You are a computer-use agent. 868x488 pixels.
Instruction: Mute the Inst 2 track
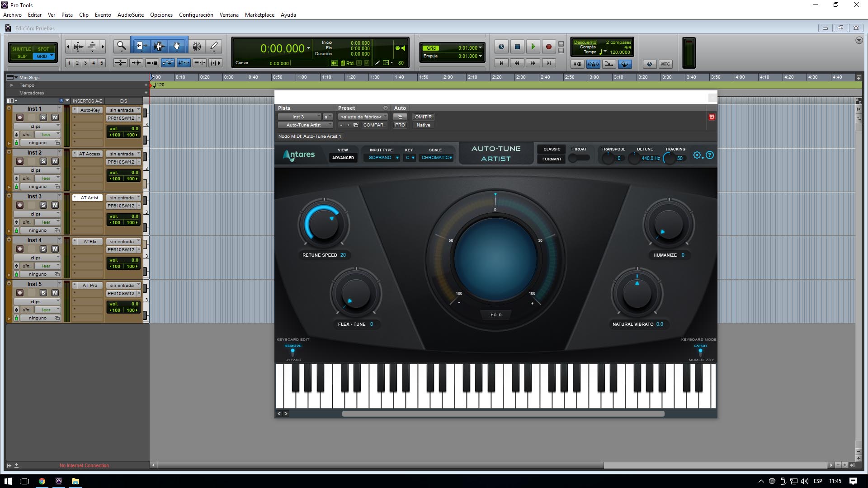pyautogui.click(x=55, y=160)
